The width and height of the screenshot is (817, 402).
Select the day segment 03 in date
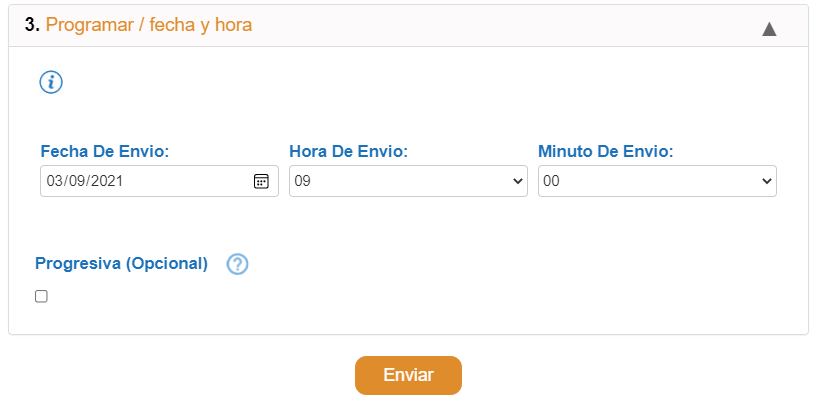[54, 181]
